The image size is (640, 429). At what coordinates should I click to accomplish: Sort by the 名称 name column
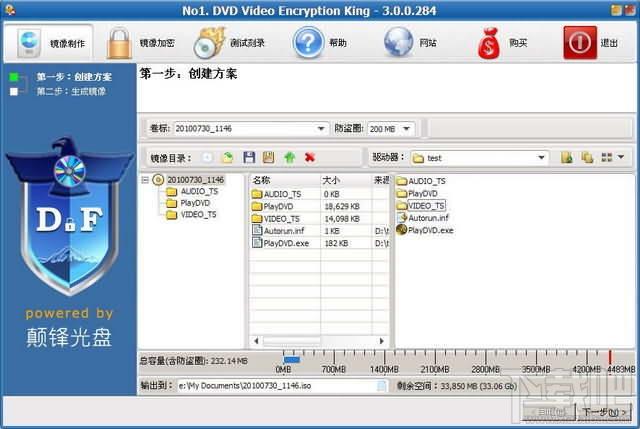285,180
